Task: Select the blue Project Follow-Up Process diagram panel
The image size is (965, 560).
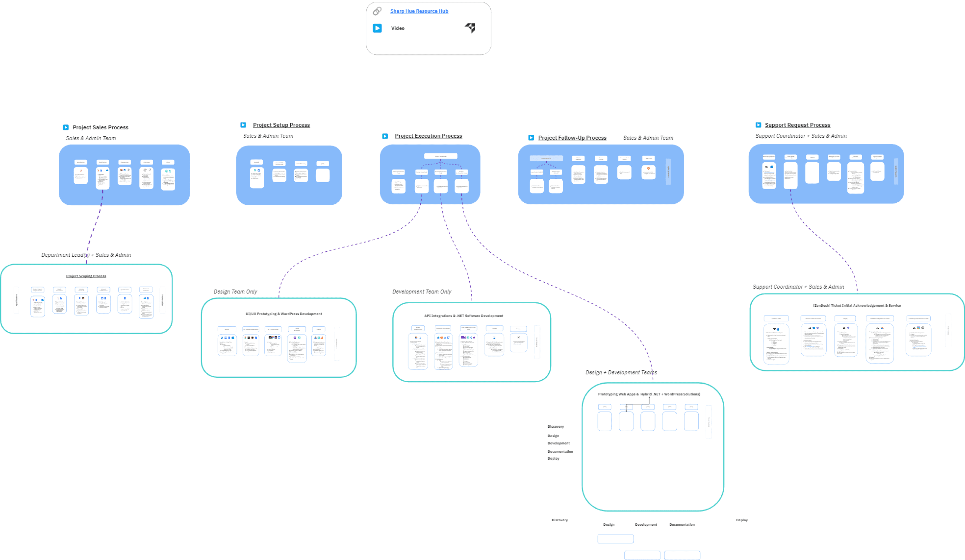Action: (x=601, y=174)
